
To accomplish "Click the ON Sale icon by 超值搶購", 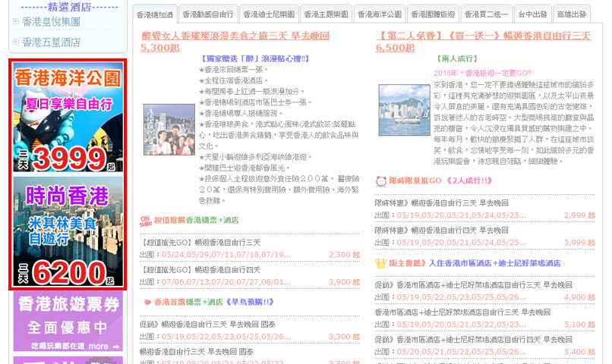I will [x=146, y=219].
